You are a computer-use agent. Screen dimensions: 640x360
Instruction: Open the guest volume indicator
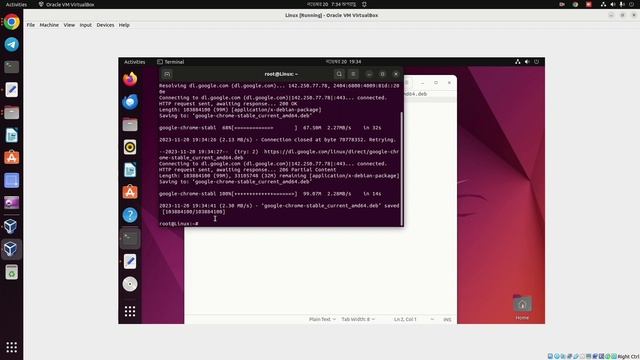pyautogui.click(x=527, y=62)
